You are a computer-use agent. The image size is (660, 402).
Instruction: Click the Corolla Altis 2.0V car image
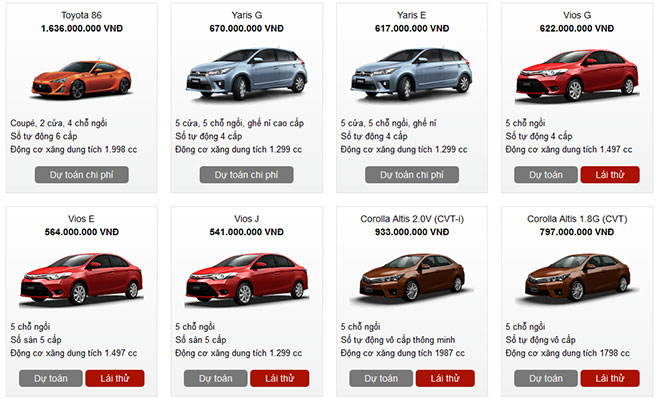[x=412, y=278]
